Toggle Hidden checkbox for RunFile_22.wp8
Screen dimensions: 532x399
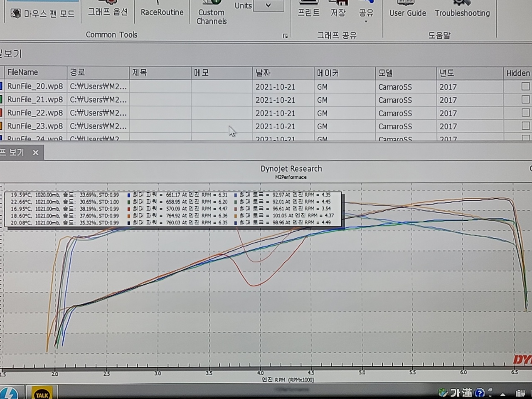click(x=525, y=113)
